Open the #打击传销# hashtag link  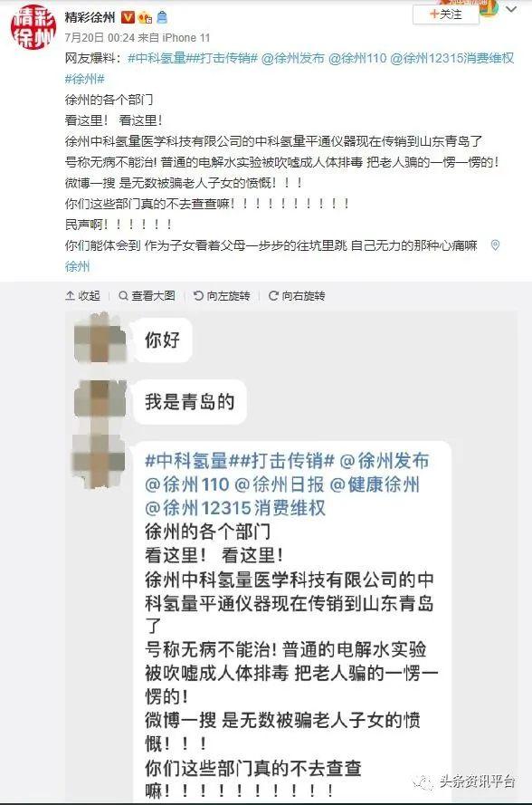[x=225, y=58]
